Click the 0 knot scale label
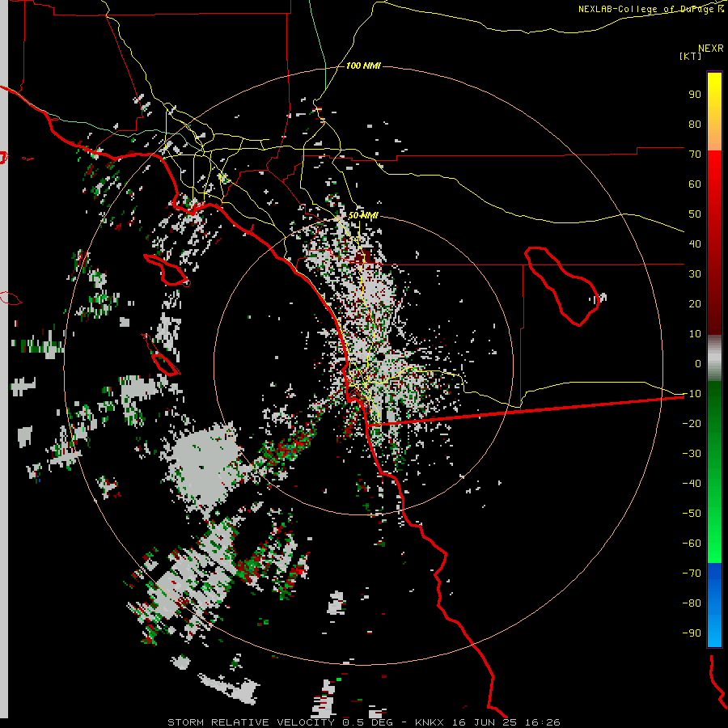Screen dimensions: 728x728 tap(698, 363)
